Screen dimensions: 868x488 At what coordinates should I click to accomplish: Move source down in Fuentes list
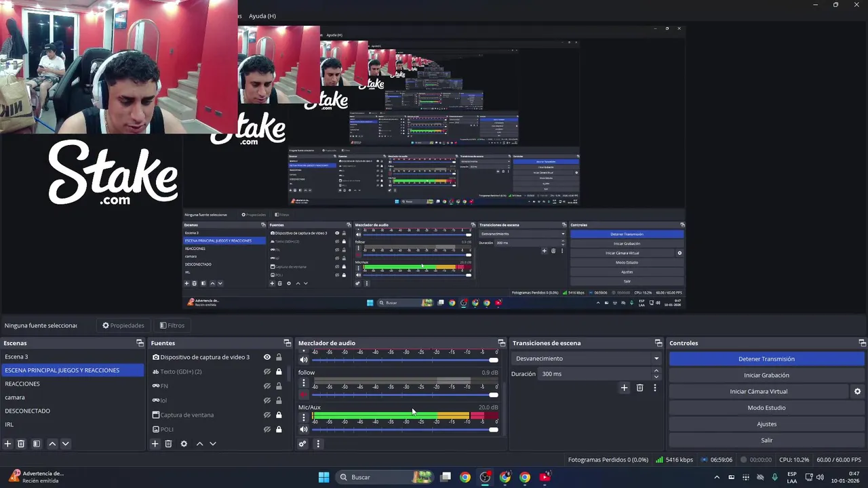(x=212, y=444)
